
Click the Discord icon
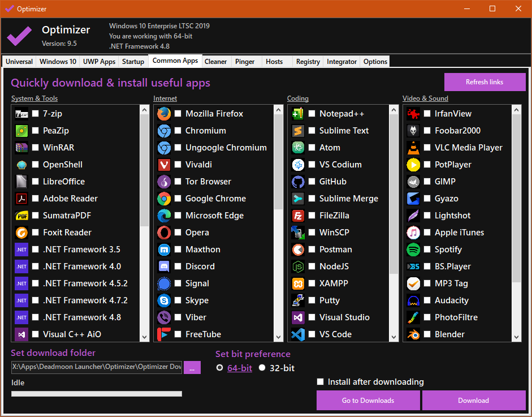point(164,266)
